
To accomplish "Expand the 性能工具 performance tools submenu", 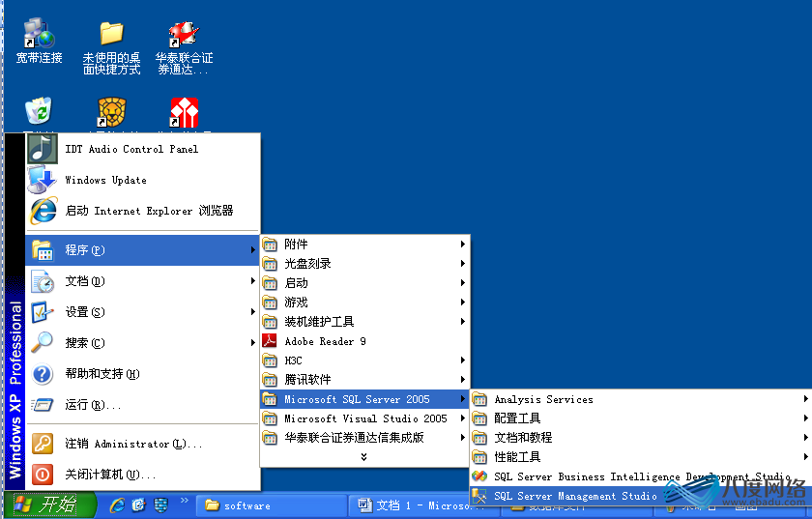I will 641,457.
